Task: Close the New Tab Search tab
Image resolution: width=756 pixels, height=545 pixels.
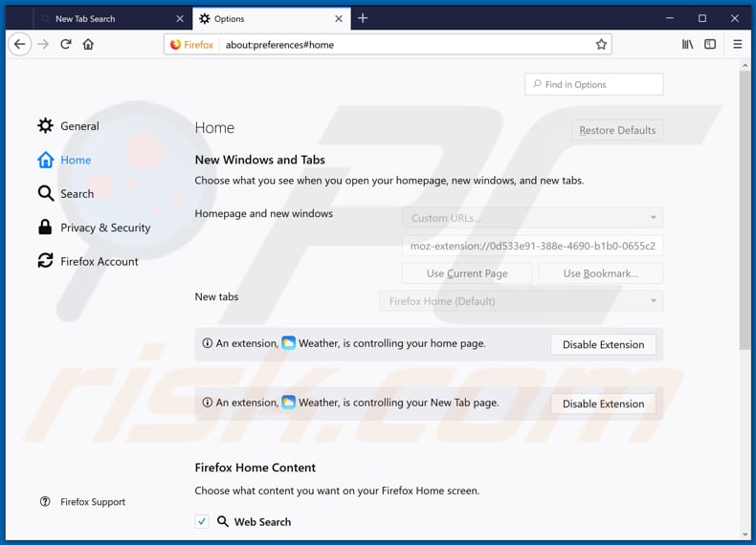Action: [x=180, y=19]
